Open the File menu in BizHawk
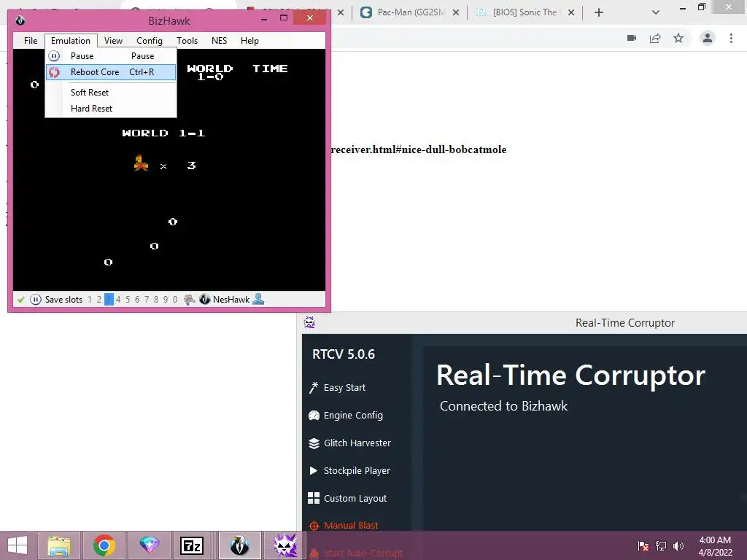Screen dimensions: 747x560 (x=31, y=41)
